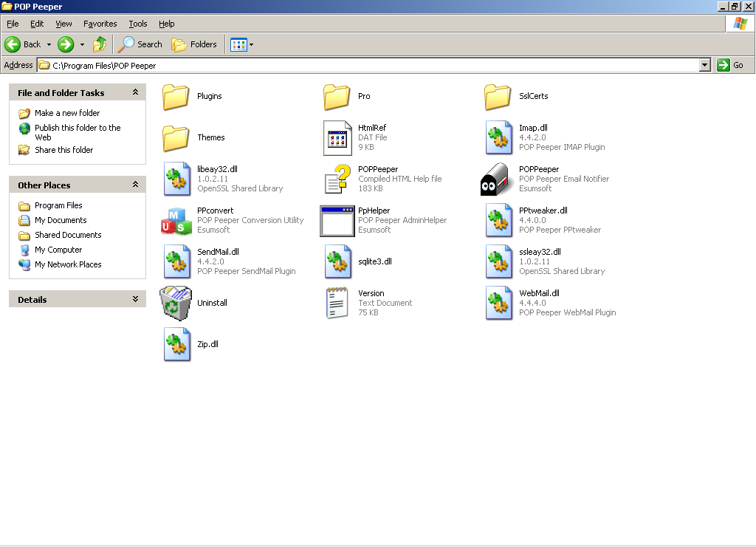This screenshot has width=756, height=548.
Task: Select the Zip.dll file icon
Action: click(x=176, y=344)
